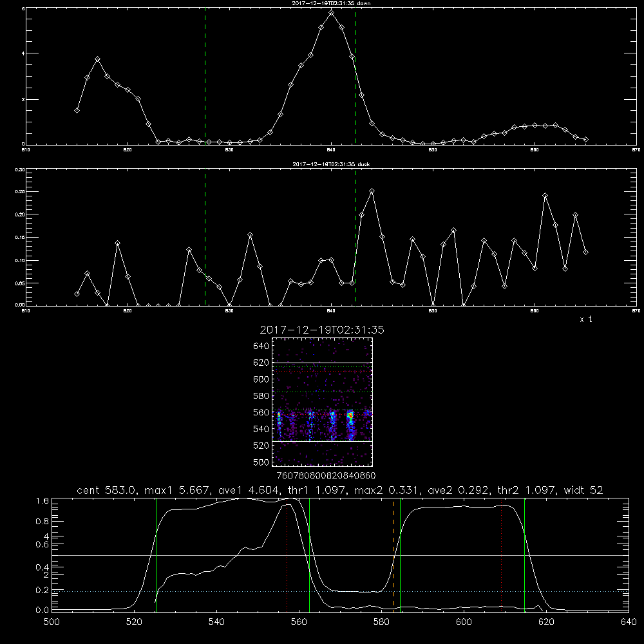The image size is (644, 644).
Task: Select the first peak diamond near 817 in dawn plot
Action: [x=97, y=59]
